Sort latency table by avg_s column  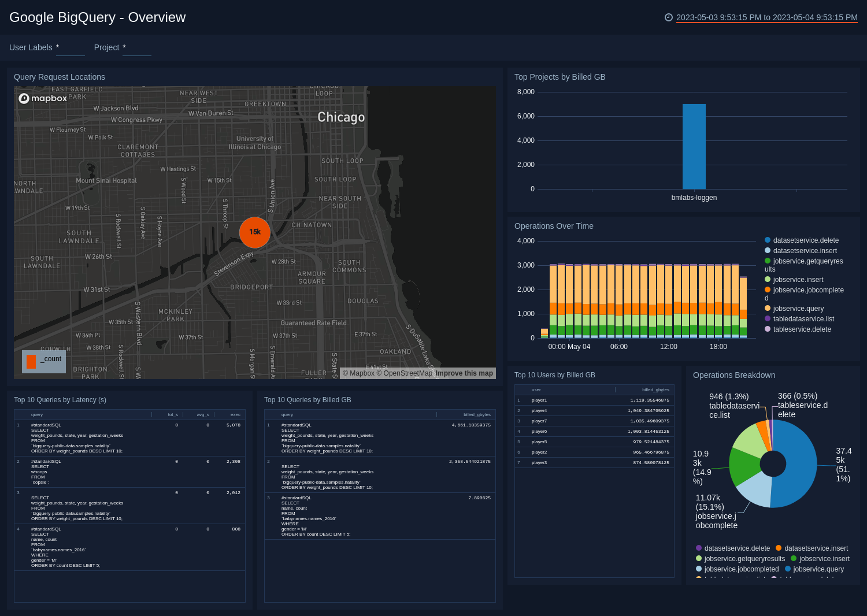(203, 415)
